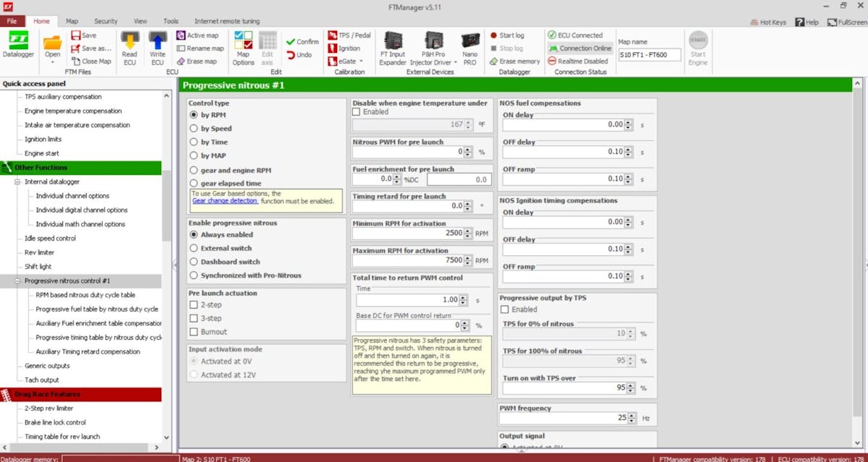Collapse Progressive nitrous control #1 tree node
This screenshot has width=868, height=462.
[18, 281]
